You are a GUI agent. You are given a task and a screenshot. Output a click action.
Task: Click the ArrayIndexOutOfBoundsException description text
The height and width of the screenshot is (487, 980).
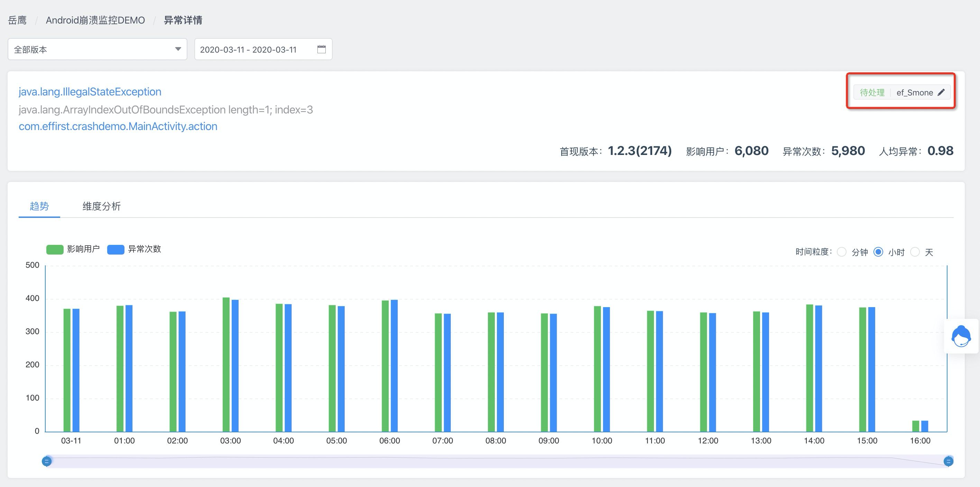click(166, 110)
